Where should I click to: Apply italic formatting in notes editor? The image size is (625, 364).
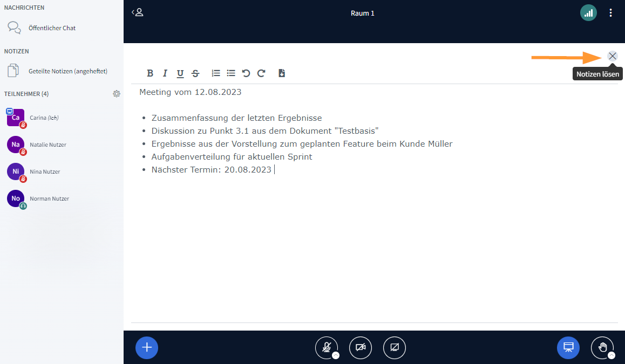[x=165, y=73]
